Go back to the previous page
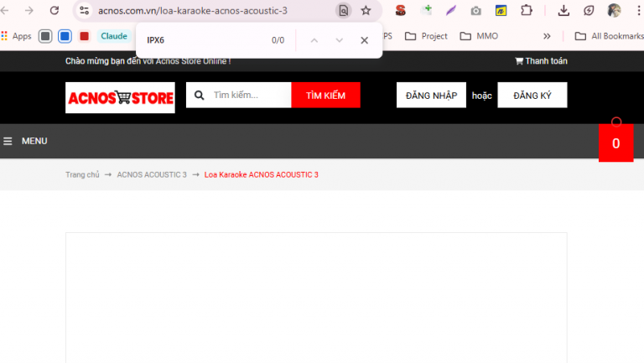This screenshot has width=644, height=363. [x=4, y=11]
